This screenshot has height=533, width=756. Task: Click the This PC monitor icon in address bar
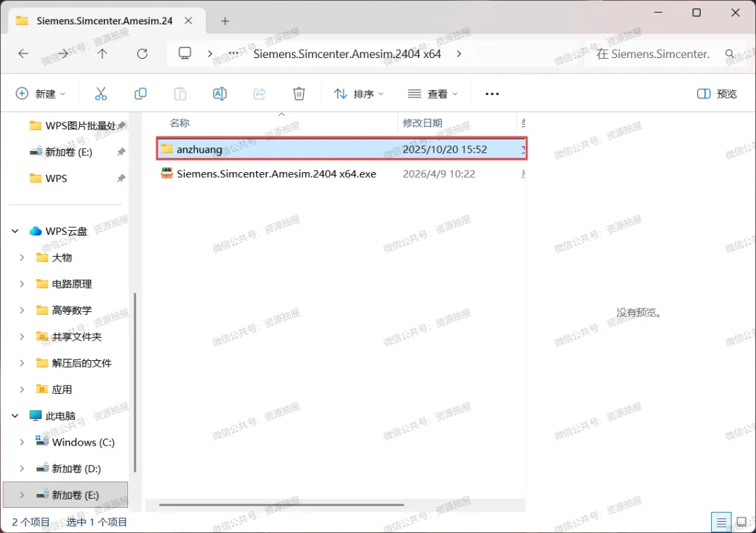tap(185, 53)
